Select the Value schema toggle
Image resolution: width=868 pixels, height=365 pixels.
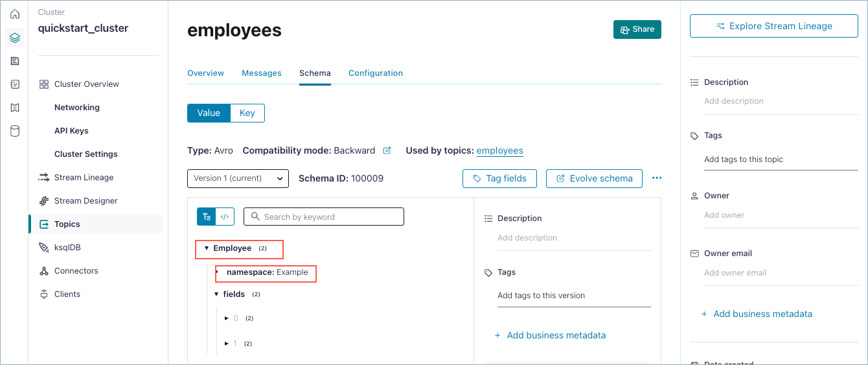coord(209,113)
